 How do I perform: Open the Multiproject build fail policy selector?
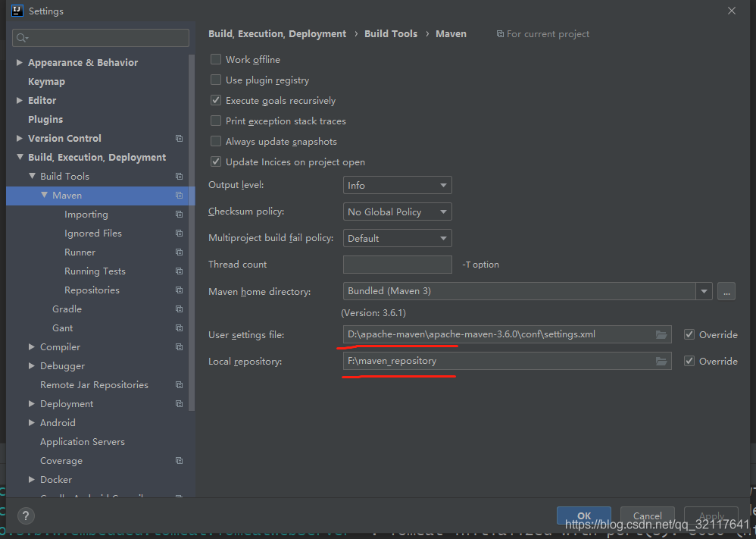tap(397, 237)
